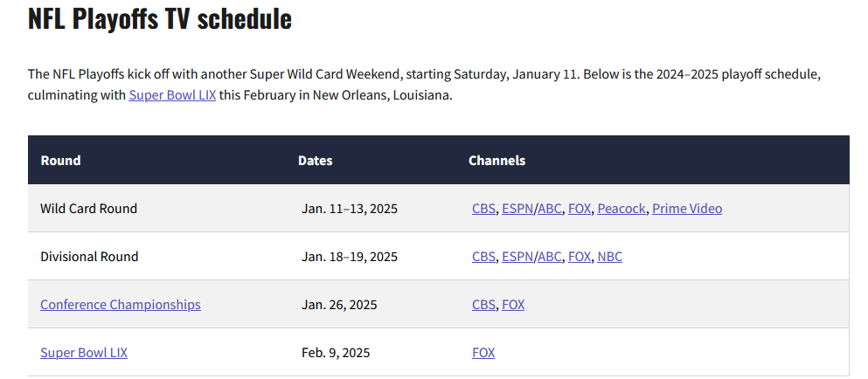Click the Prime Video channel link
This screenshot has height=379, width=868.
pyautogui.click(x=687, y=209)
